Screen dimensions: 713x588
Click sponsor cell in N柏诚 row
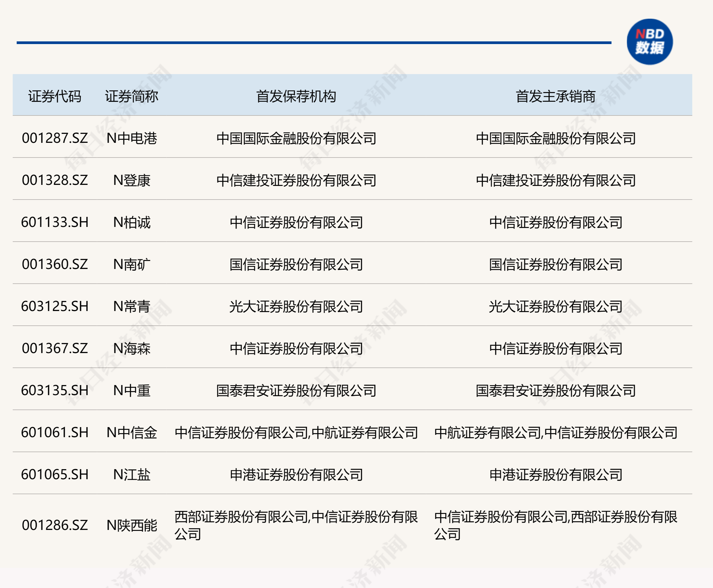296,222
